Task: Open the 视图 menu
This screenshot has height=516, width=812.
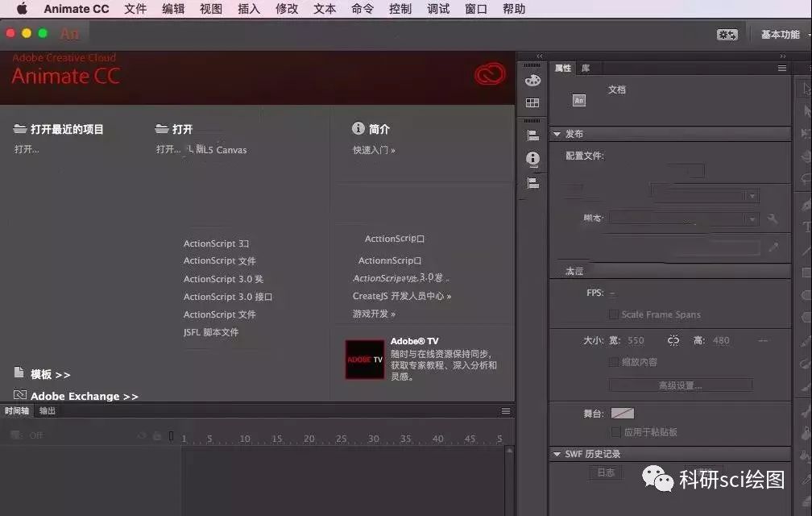Action: click(x=211, y=9)
